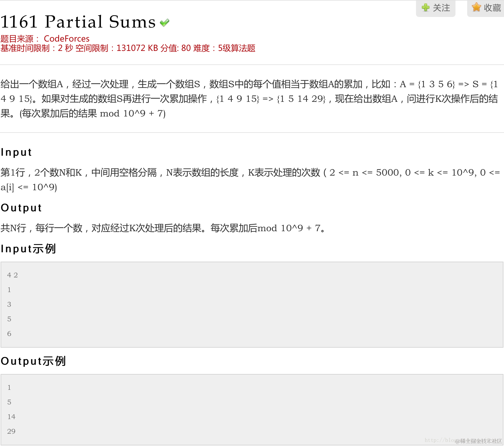Click the 'mod 10^9 + 7)' text in description

coord(133,114)
